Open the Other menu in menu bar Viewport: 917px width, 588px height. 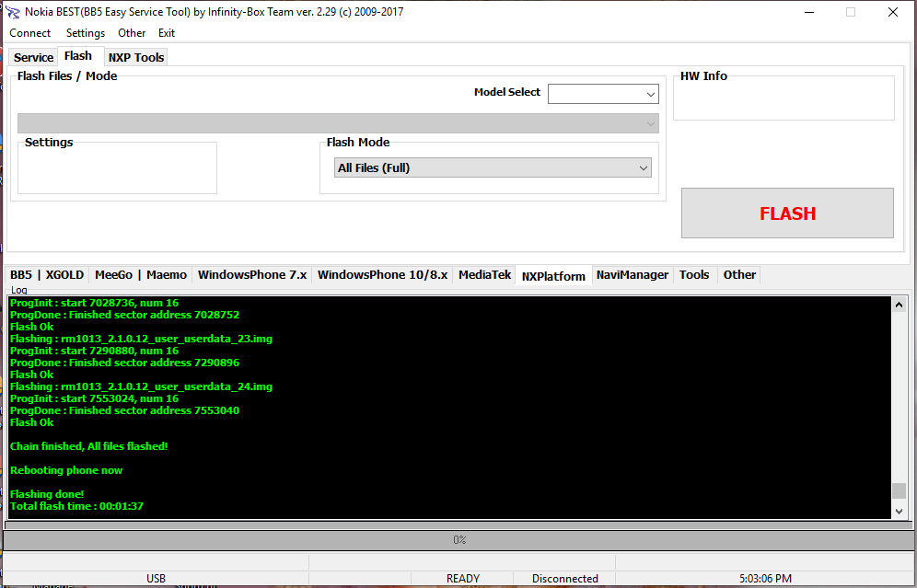(x=132, y=33)
